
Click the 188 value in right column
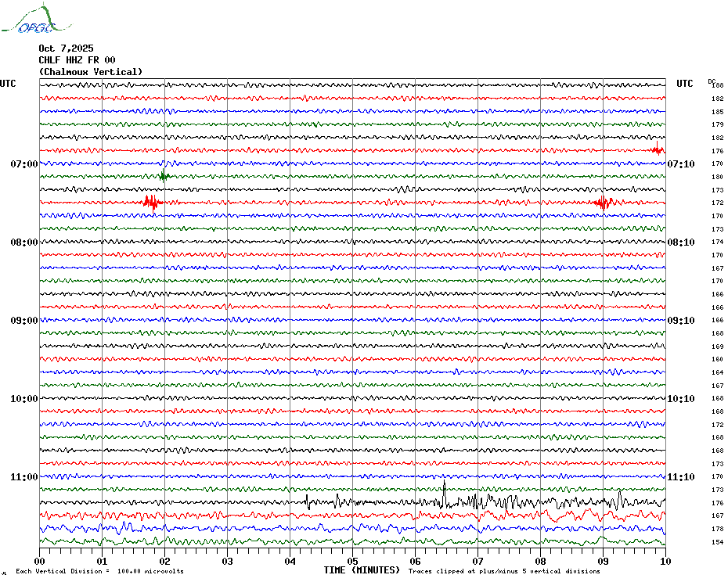tap(717, 85)
